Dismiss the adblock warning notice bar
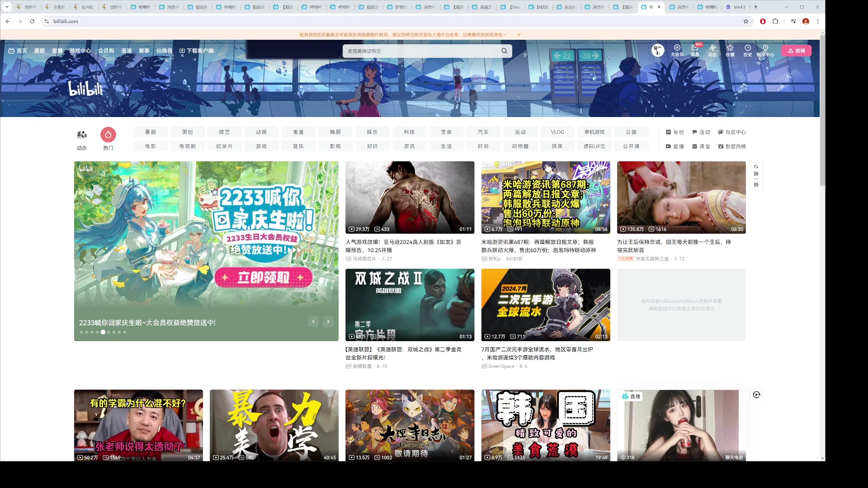The width and height of the screenshot is (868, 488). [519, 35]
